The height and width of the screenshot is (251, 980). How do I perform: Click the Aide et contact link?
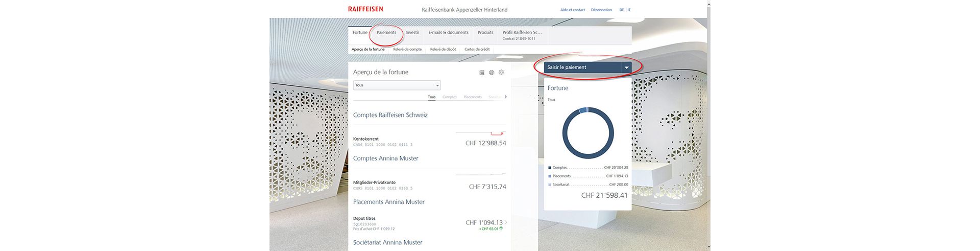tap(573, 10)
